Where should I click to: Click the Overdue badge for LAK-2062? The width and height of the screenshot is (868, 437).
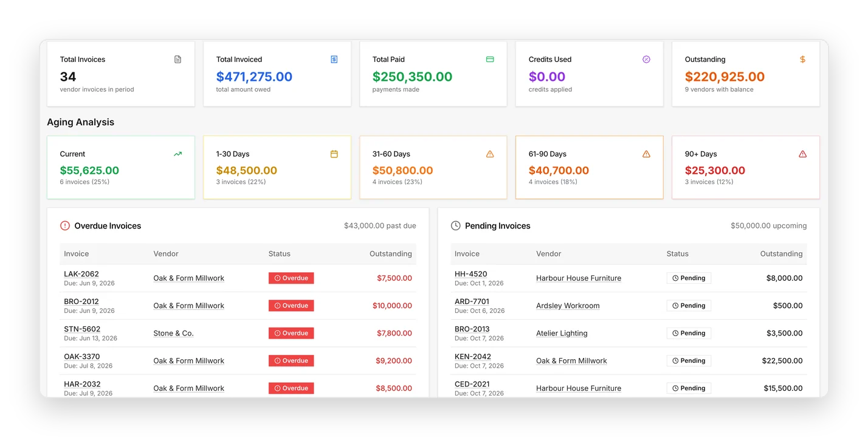[x=291, y=278]
